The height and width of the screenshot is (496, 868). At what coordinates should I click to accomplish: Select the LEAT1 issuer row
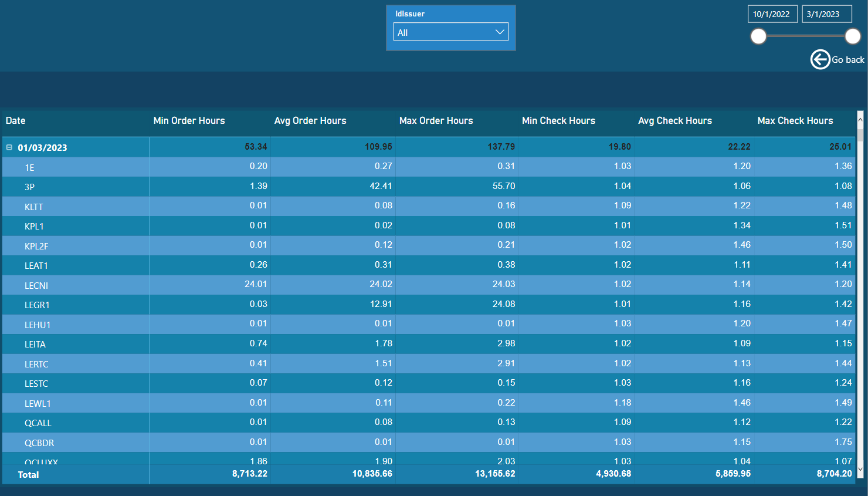click(x=428, y=265)
